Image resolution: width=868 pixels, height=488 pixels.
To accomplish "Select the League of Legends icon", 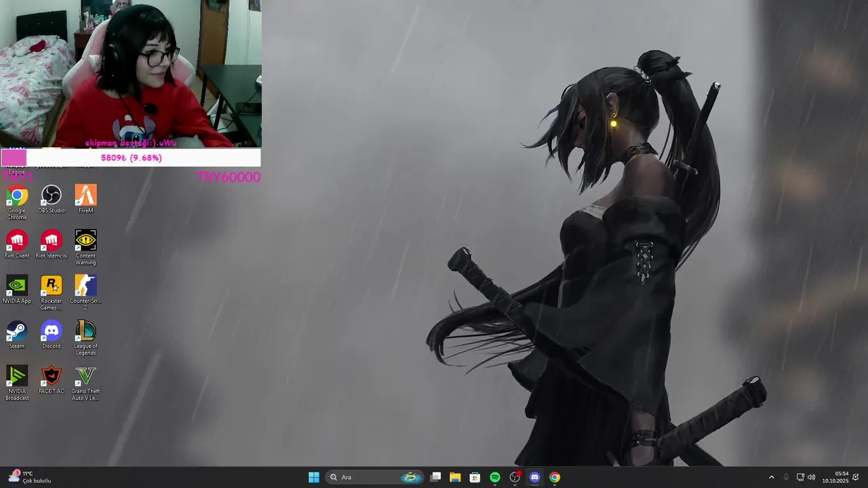I will click(x=85, y=339).
